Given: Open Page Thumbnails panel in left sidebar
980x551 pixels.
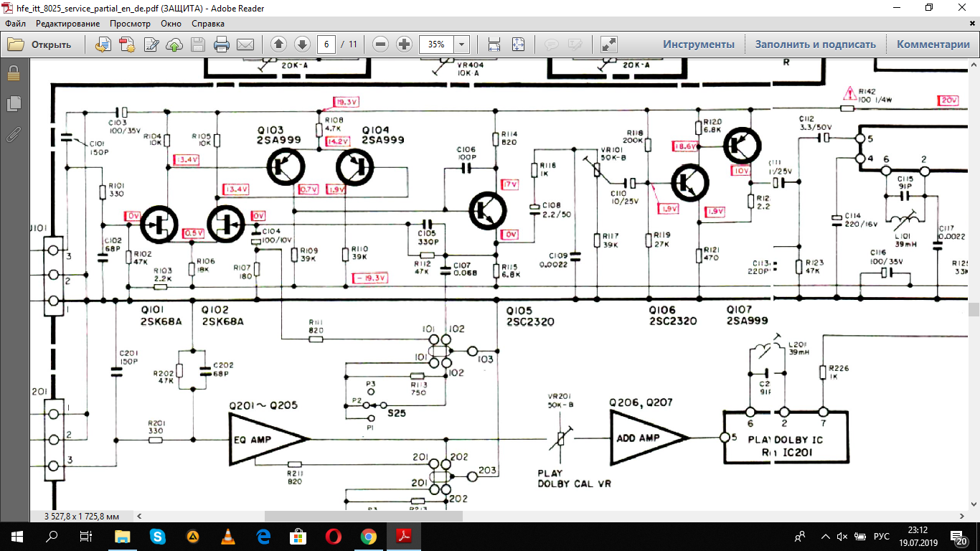Looking at the screenshot, I should (13, 104).
